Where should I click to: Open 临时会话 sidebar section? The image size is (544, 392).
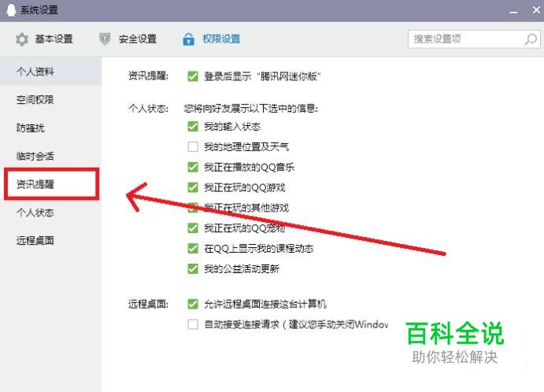click(50, 156)
